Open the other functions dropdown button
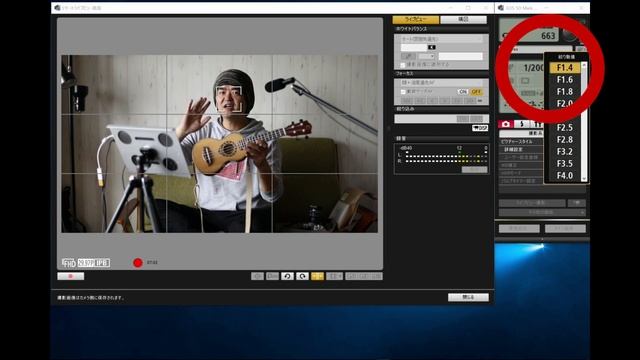The height and width of the screenshot is (360, 640). tap(542, 212)
